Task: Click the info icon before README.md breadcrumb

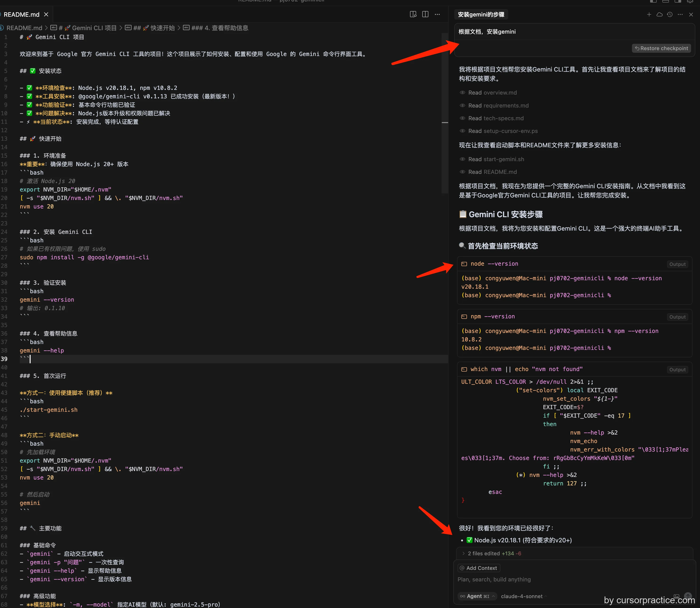Action: pyautogui.click(x=2, y=28)
